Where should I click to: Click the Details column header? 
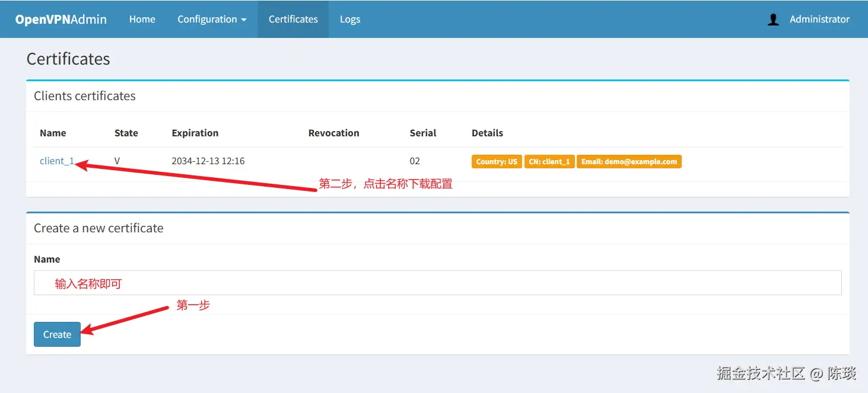point(487,133)
